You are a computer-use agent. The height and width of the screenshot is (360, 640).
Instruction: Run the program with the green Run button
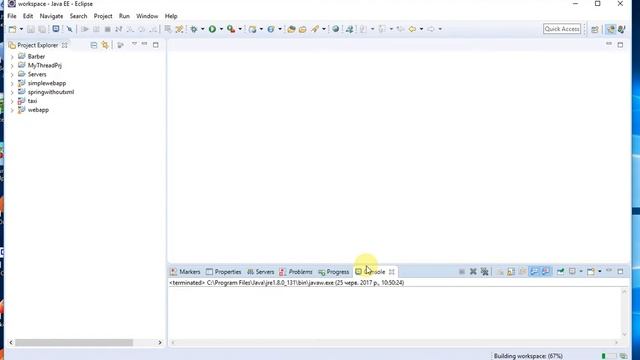212,29
